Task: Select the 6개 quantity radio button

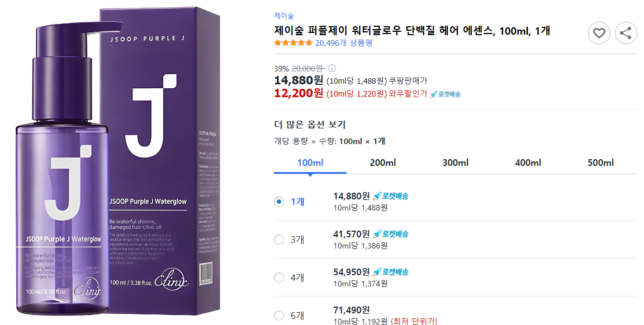Action: [x=279, y=316]
